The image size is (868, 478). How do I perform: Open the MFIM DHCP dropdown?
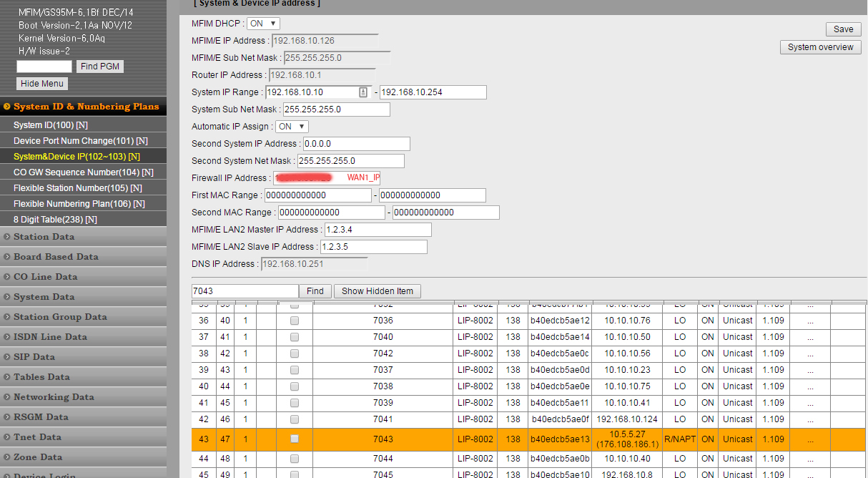(x=263, y=24)
